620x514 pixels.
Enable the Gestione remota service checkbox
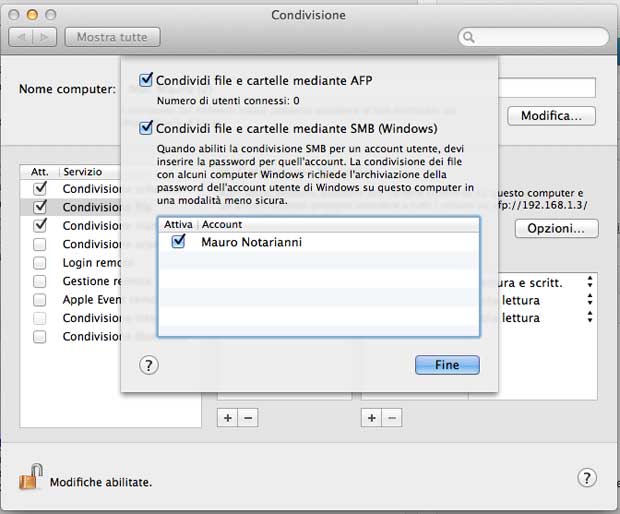pyautogui.click(x=40, y=282)
